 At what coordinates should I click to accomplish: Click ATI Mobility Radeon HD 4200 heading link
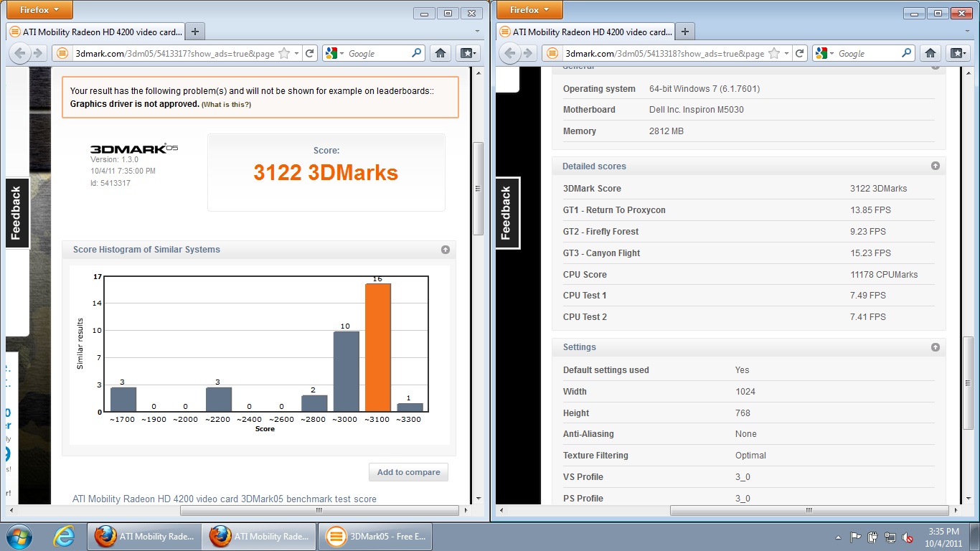pos(225,499)
